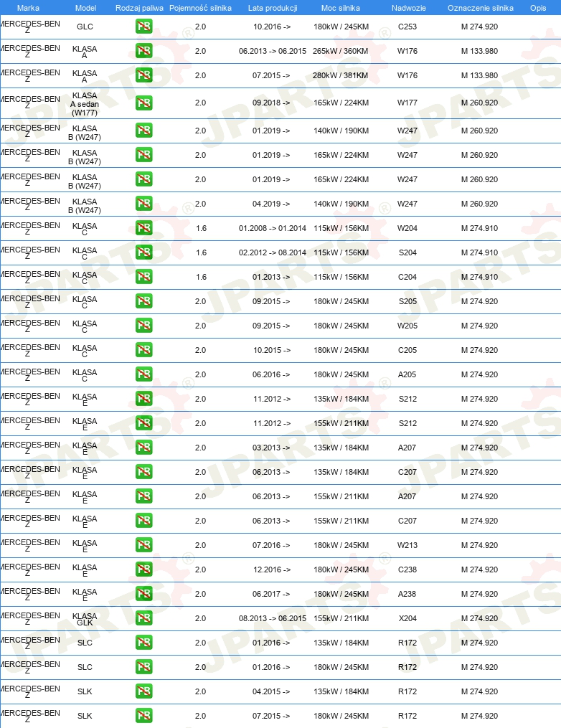Click the fuel icon in the SLC 180kW row
The image size is (561, 728).
pyautogui.click(x=144, y=667)
